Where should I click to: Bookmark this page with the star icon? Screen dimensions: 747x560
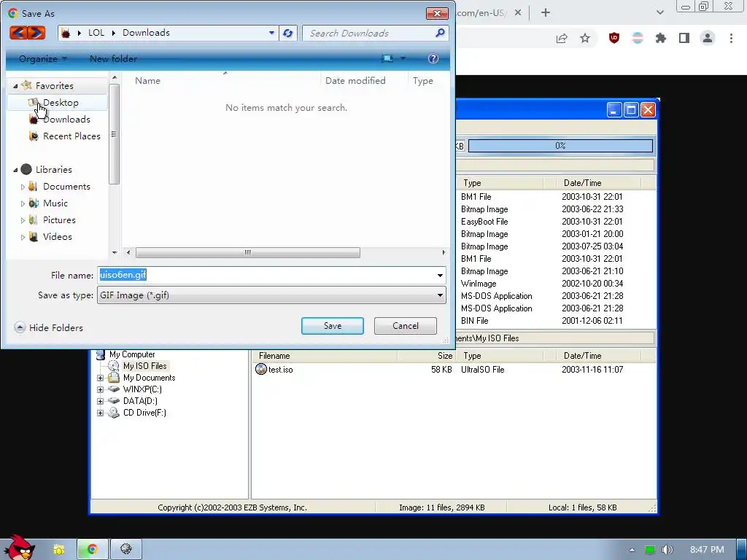coord(585,38)
